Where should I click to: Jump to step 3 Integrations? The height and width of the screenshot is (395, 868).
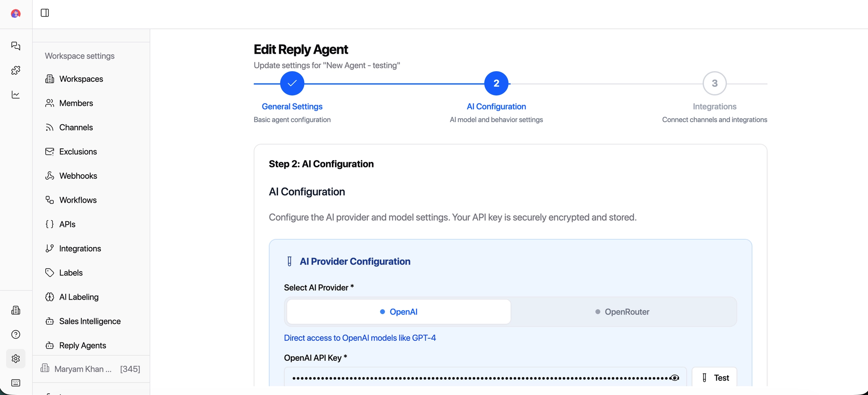714,83
